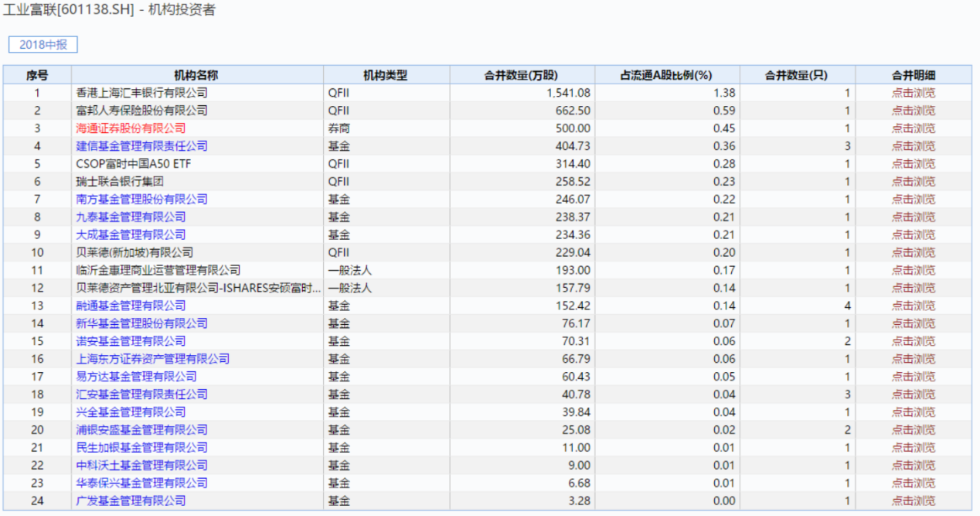This screenshot has height=516, width=980.
Task: Open 中科沃土基金管理有限公司 link
Action: coord(142,466)
